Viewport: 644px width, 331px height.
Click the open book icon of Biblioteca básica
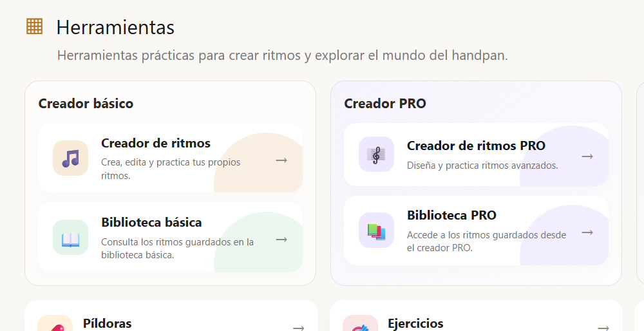[x=71, y=238]
